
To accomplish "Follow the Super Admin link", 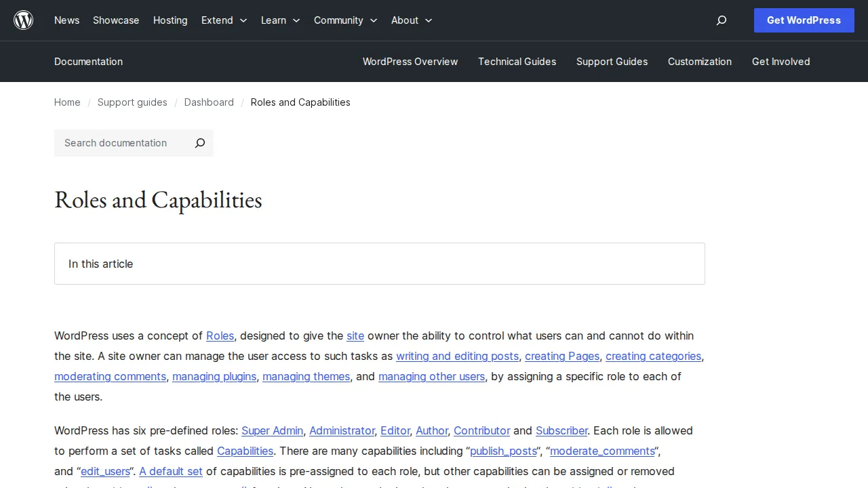I will (272, 430).
